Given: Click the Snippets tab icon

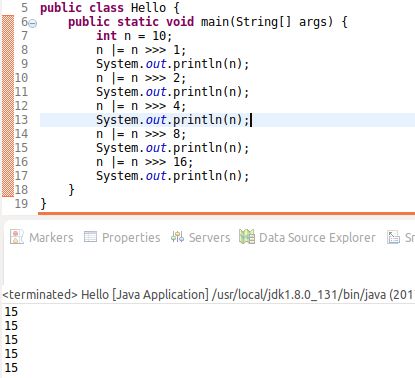Looking at the screenshot, I should (x=393, y=237).
